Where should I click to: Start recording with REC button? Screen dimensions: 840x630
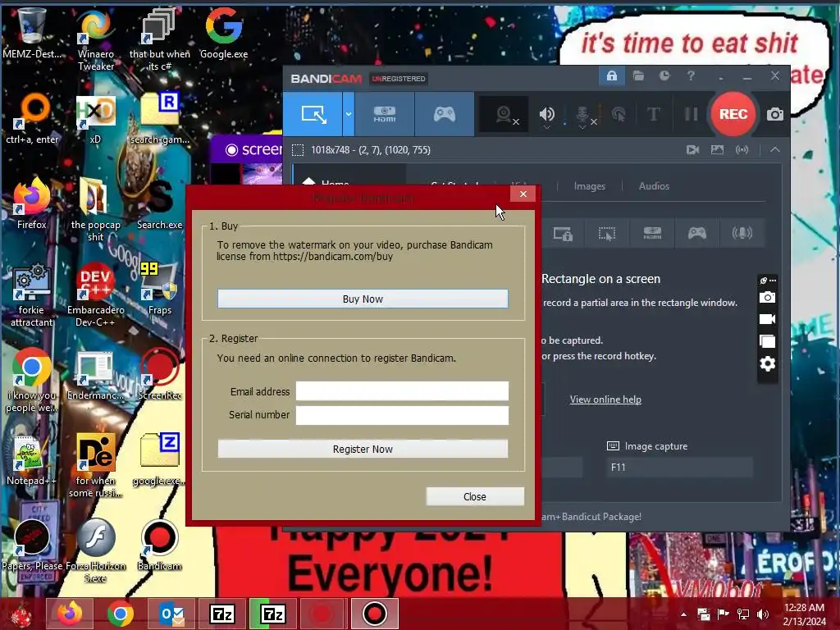coord(733,114)
